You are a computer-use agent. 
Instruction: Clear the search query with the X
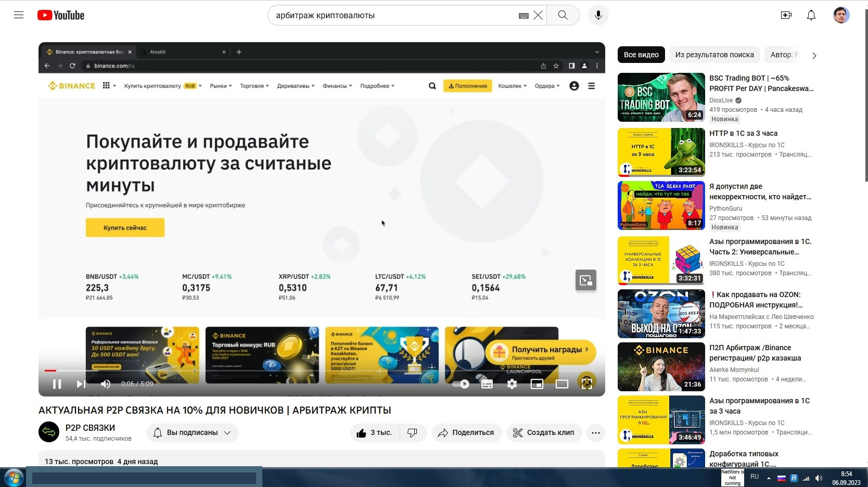(538, 15)
